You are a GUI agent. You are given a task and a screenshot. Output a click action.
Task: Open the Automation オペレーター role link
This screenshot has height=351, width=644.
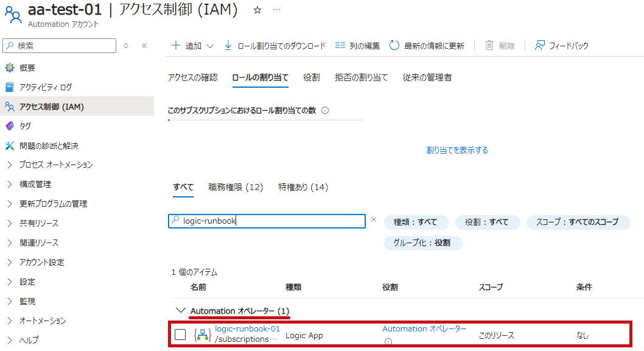click(424, 329)
